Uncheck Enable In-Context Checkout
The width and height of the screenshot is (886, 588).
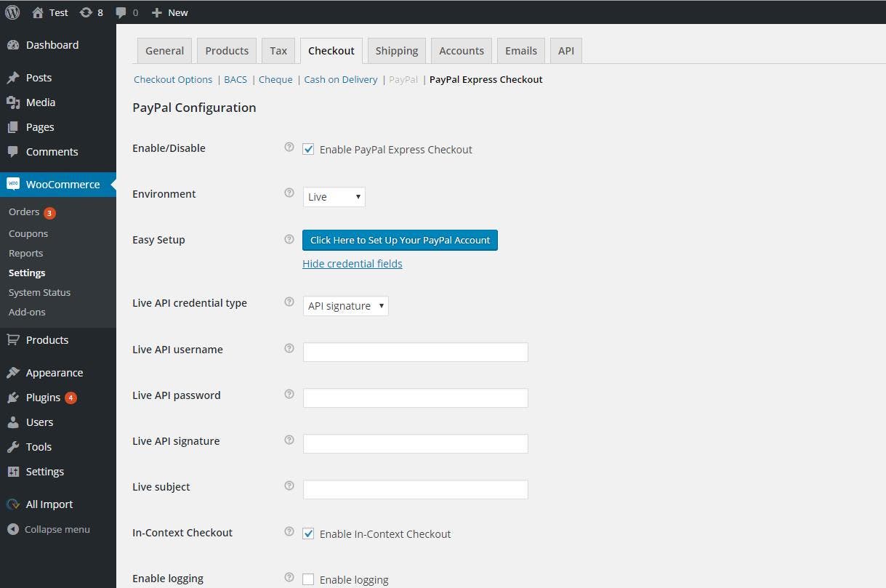[308, 533]
